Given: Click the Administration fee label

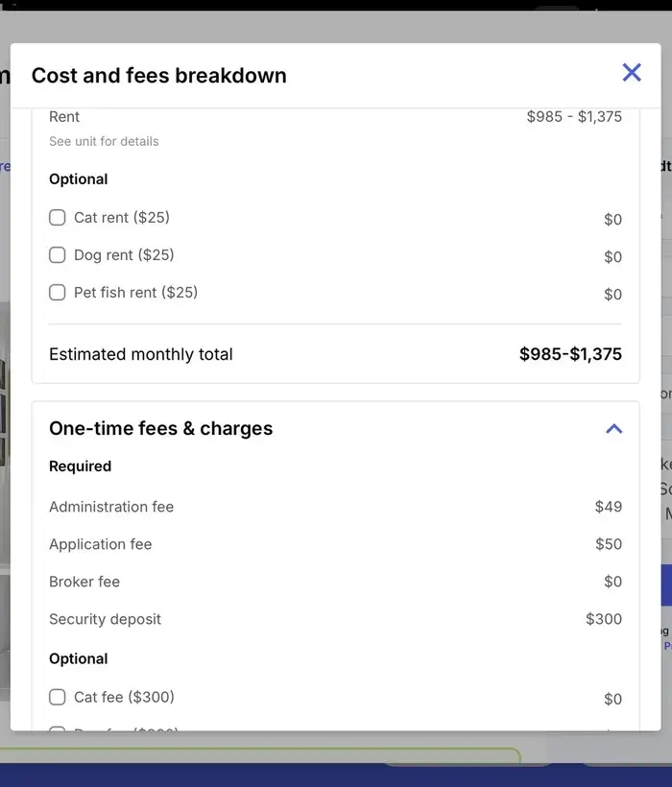Looking at the screenshot, I should coord(111,507).
